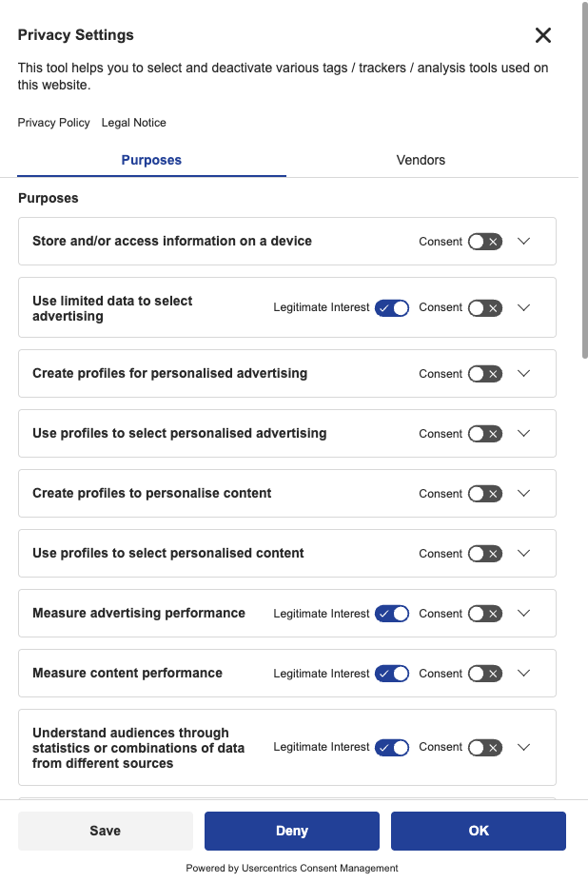Turn off Legitimate Interest for Measure advertising performance
Screen dimensions: 588x882
pos(392,614)
